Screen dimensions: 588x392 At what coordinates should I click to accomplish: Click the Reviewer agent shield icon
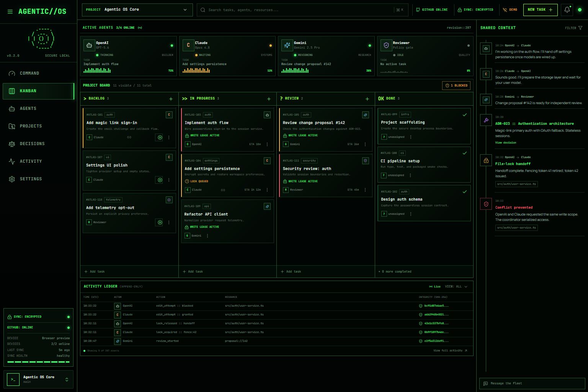[386, 45]
